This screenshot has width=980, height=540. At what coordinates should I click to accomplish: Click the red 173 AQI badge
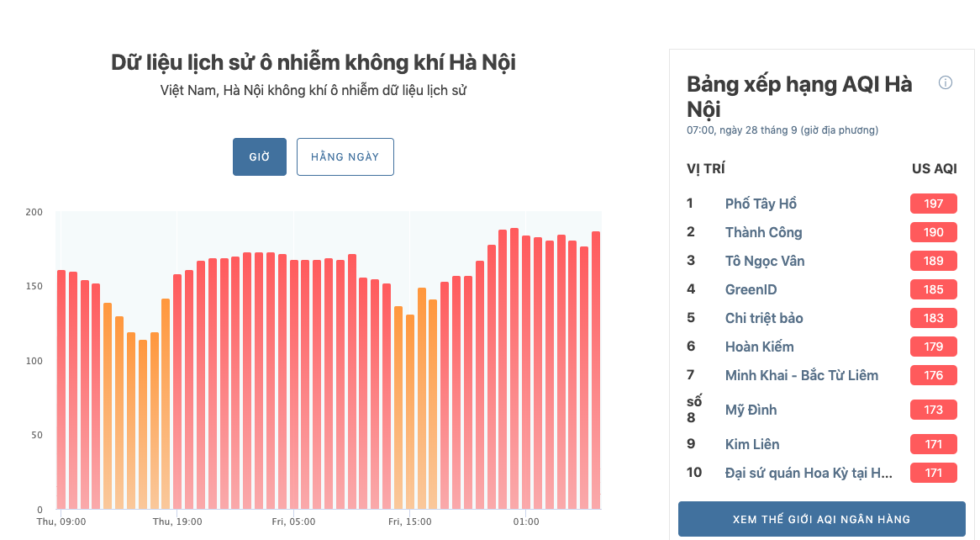(933, 410)
